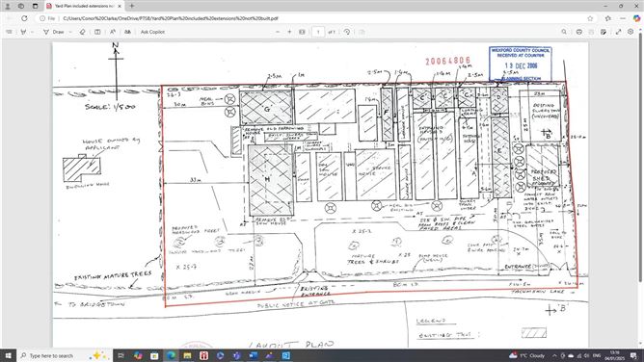Open the Edge workspaces icon
This screenshot has height=362, width=644.
(x=21, y=6)
